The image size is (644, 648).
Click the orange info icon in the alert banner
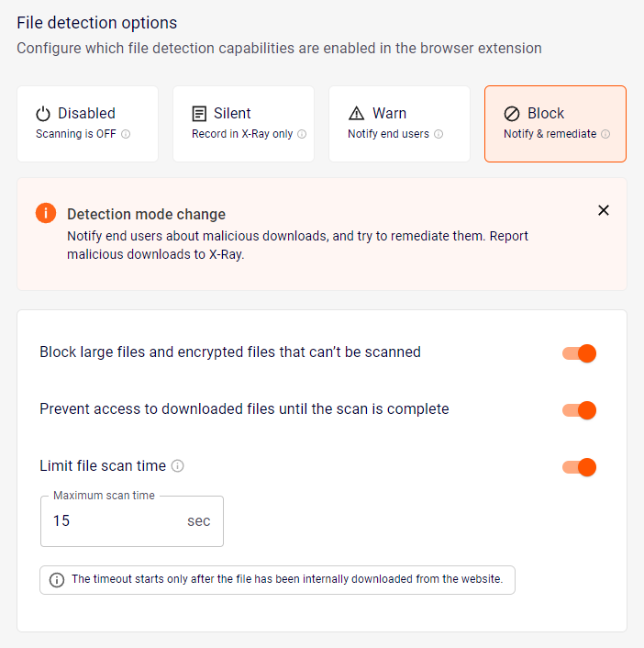click(x=46, y=214)
